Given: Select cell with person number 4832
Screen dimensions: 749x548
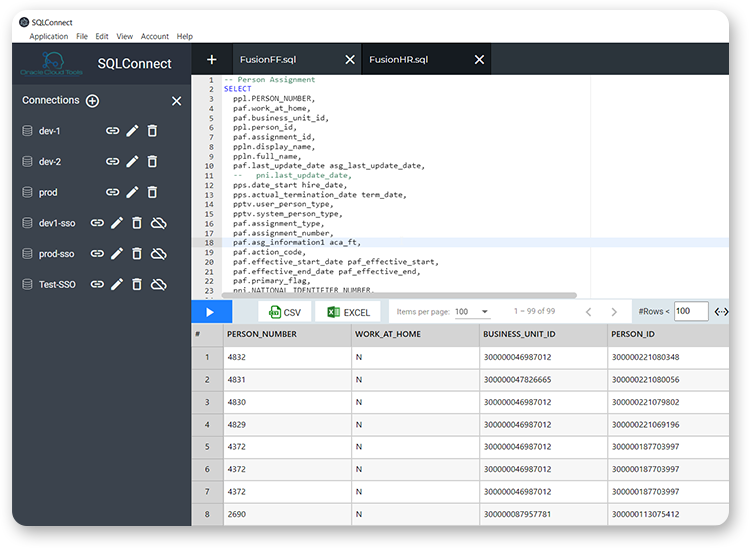Looking at the screenshot, I should pos(287,357).
